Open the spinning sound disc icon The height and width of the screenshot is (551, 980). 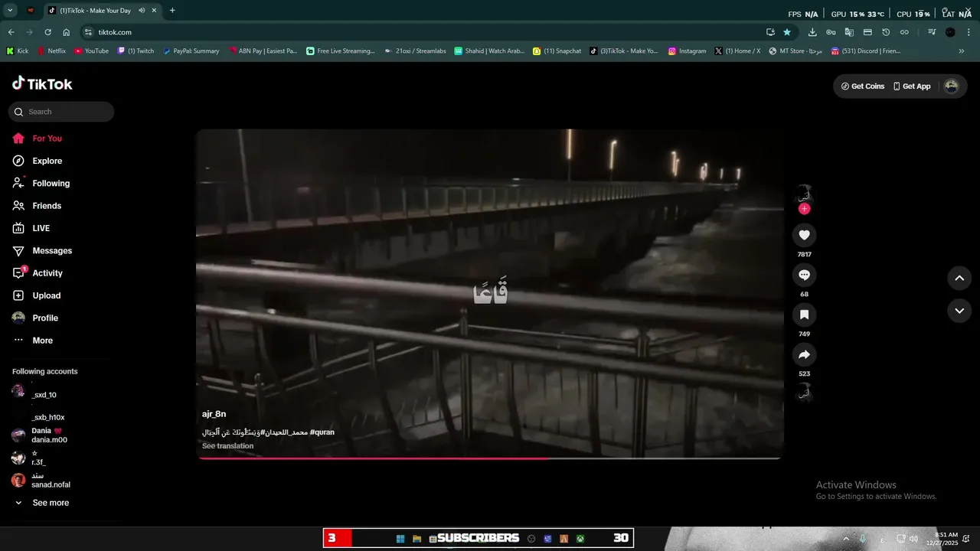click(804, 393)
